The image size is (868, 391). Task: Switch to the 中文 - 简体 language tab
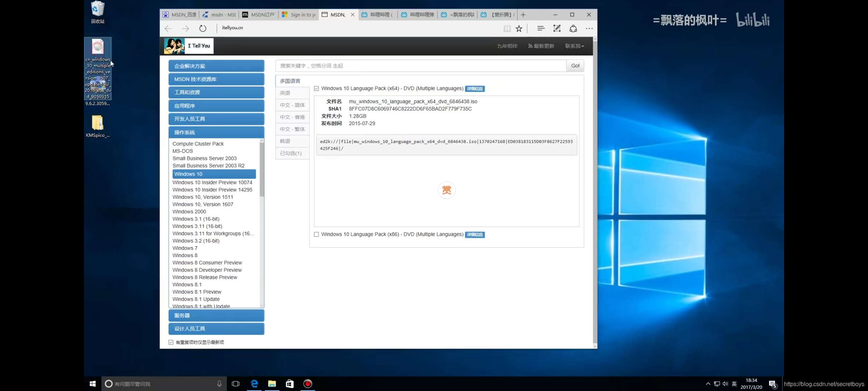pyautogui.click(x=292, y=105)
